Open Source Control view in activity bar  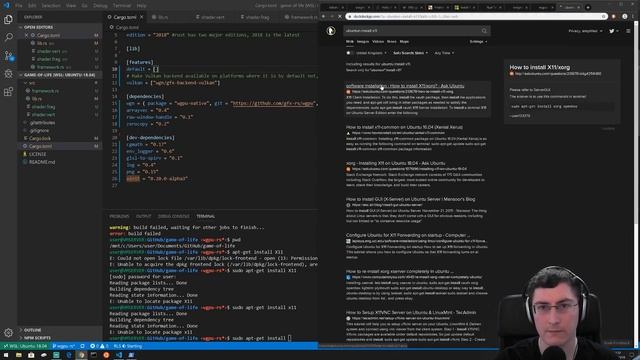coord(8,56)
